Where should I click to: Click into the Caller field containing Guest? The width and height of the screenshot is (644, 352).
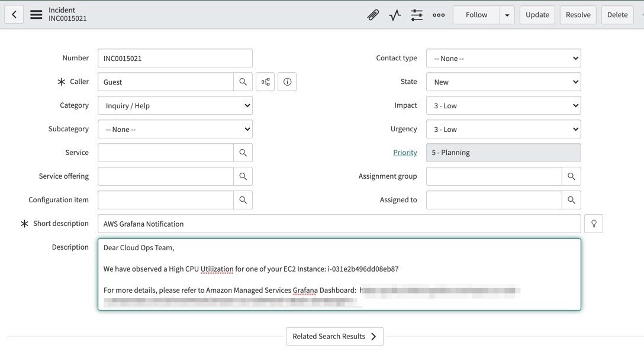(166, 82)
